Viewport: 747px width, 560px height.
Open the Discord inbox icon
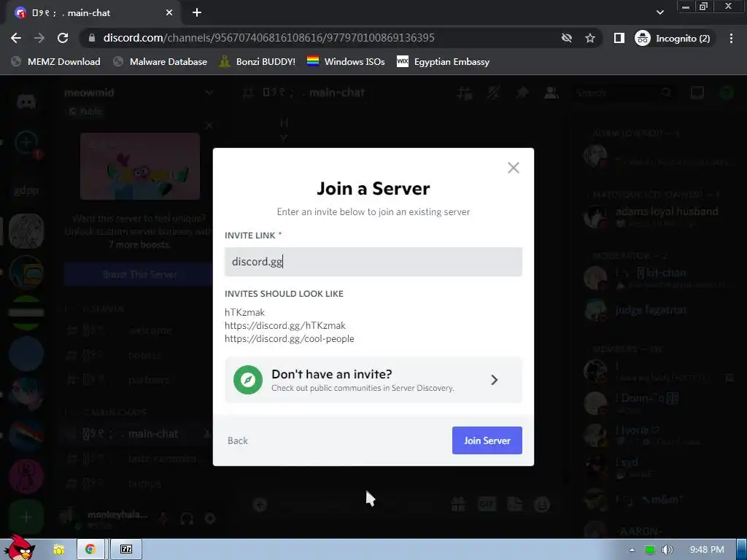(697, 93)
